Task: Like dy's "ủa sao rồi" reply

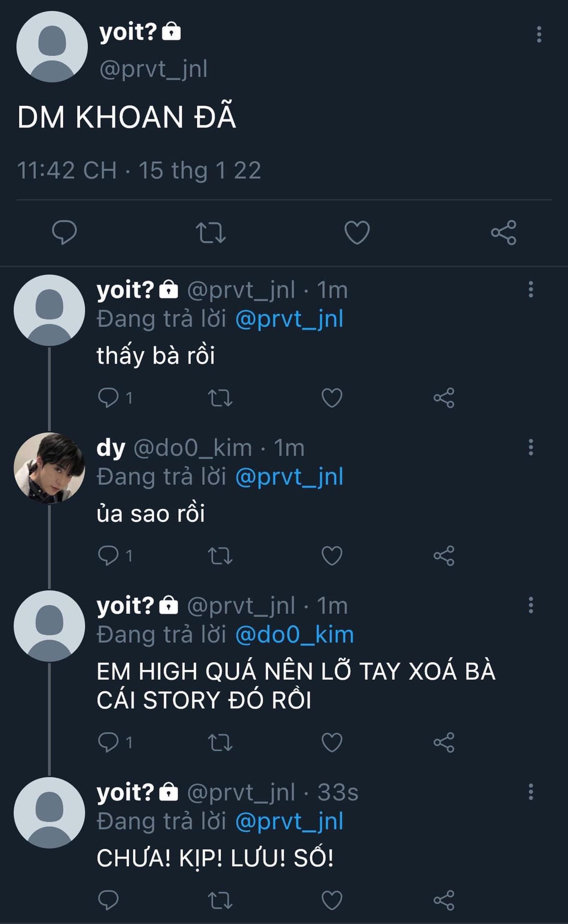Action: point(332,556)
